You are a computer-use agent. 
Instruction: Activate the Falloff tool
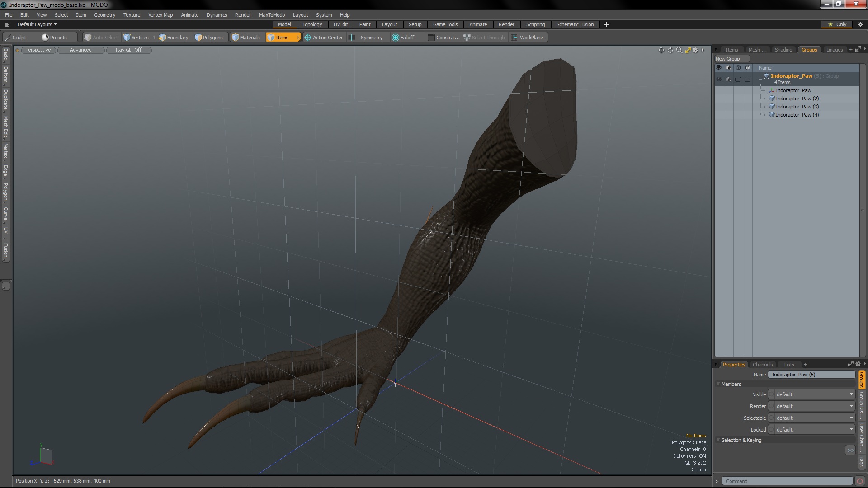(403, 38)
